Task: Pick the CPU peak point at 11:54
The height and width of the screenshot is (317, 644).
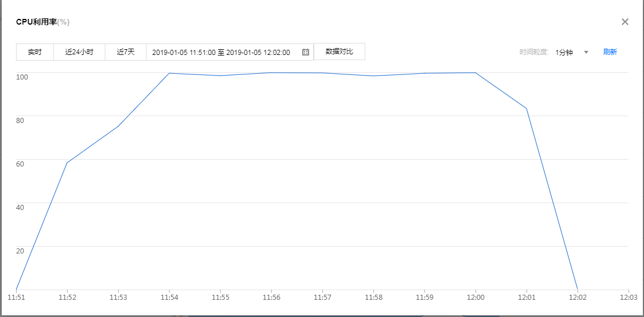Action: [169, 73]
